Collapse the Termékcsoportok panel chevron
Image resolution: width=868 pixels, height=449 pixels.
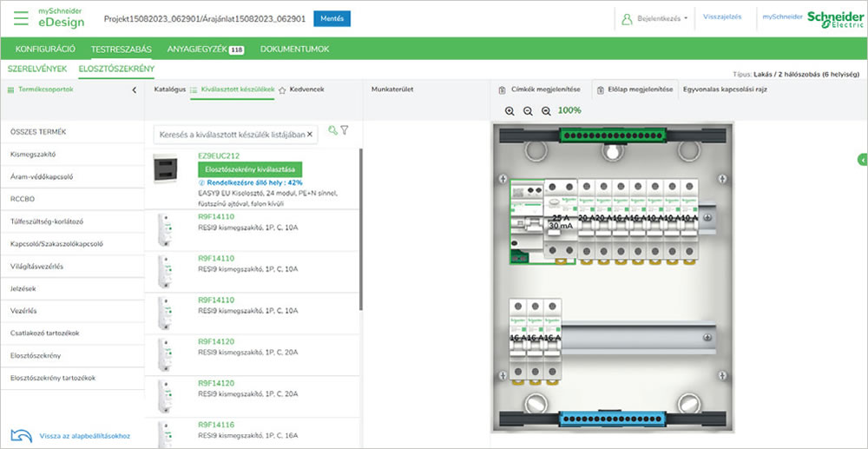tap(134, 89)
